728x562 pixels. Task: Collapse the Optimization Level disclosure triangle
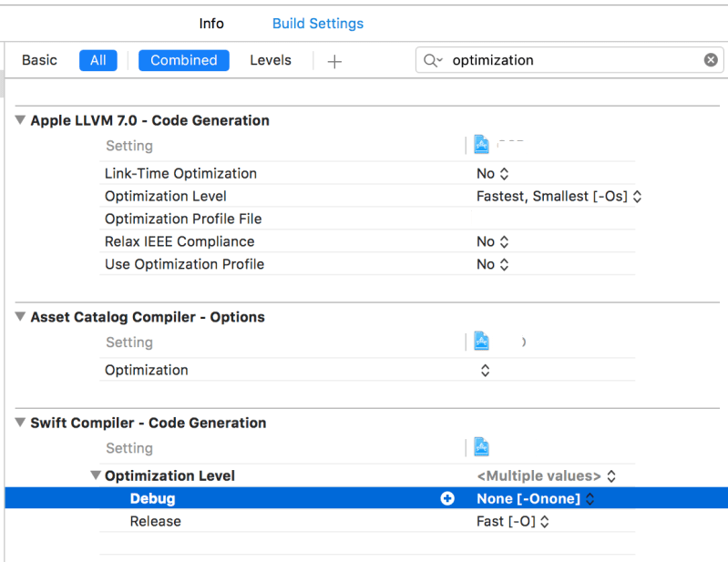(96, 475)
